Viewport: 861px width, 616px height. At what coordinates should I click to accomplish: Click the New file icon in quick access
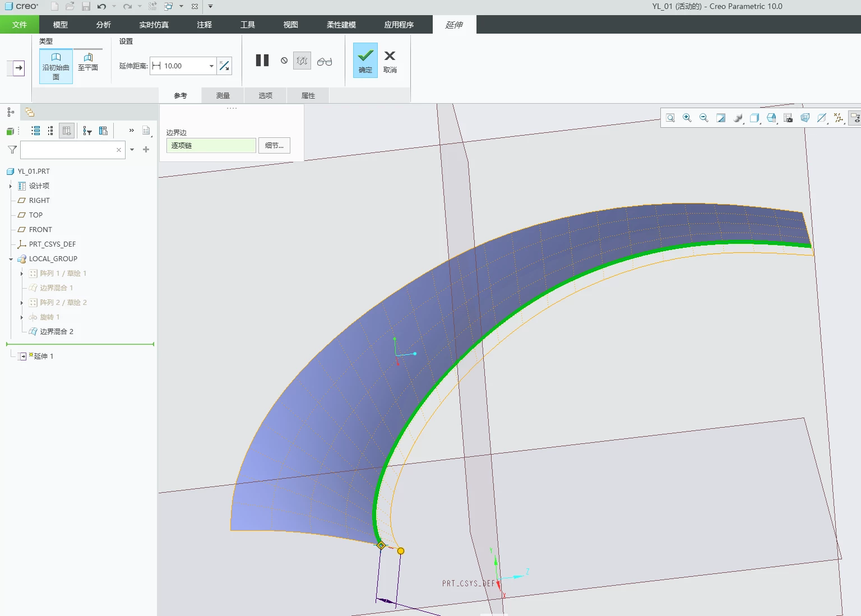pyautogui.click(x=54, y=6)
